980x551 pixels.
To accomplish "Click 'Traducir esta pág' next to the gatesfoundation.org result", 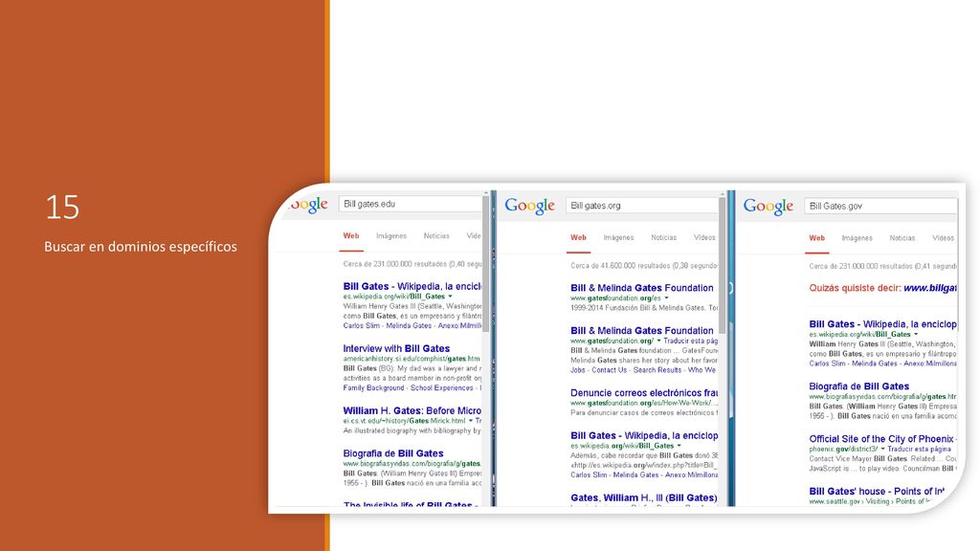I will 691,342.
